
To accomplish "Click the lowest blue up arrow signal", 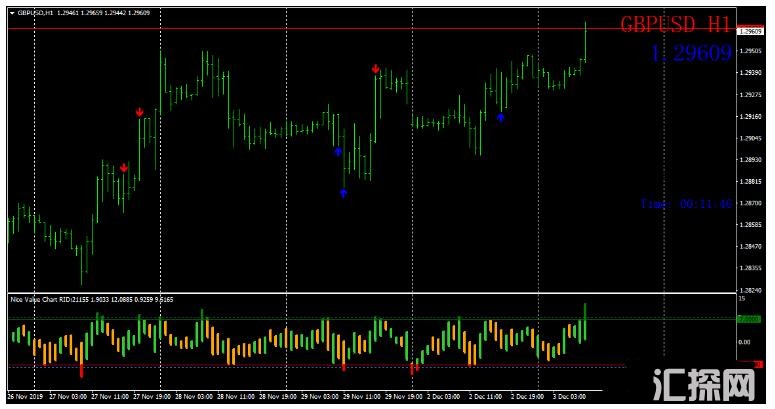I will click(343, 192).
